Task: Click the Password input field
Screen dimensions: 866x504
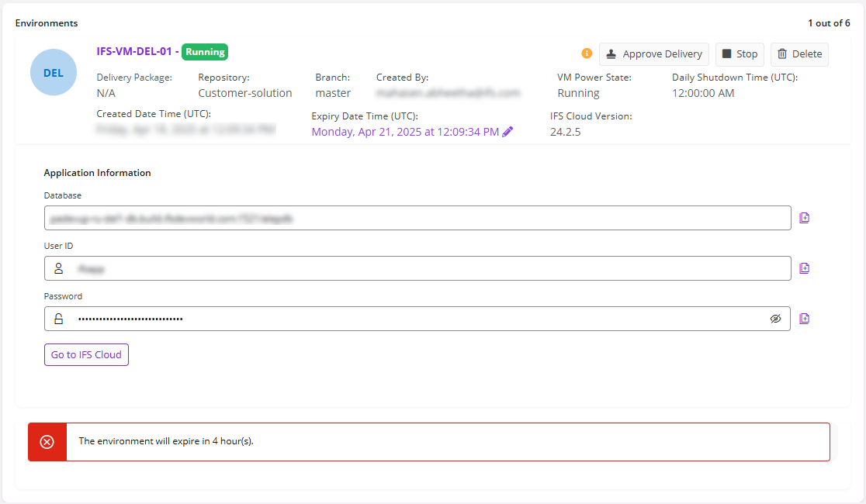Action: point(417,319)
